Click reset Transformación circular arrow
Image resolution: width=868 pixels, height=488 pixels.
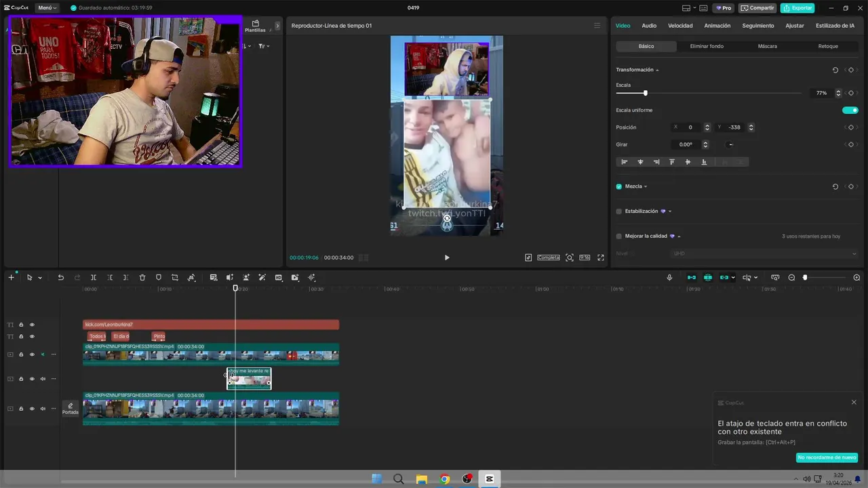click(835, 70)
